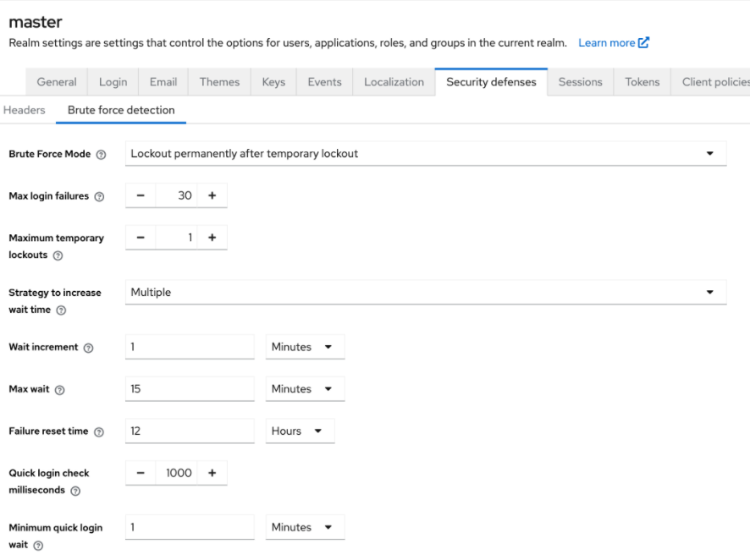Click help icon under Maximum temporary lockouts
The width and height of the screenshot is (750, 560).
(x=58, y=255)
